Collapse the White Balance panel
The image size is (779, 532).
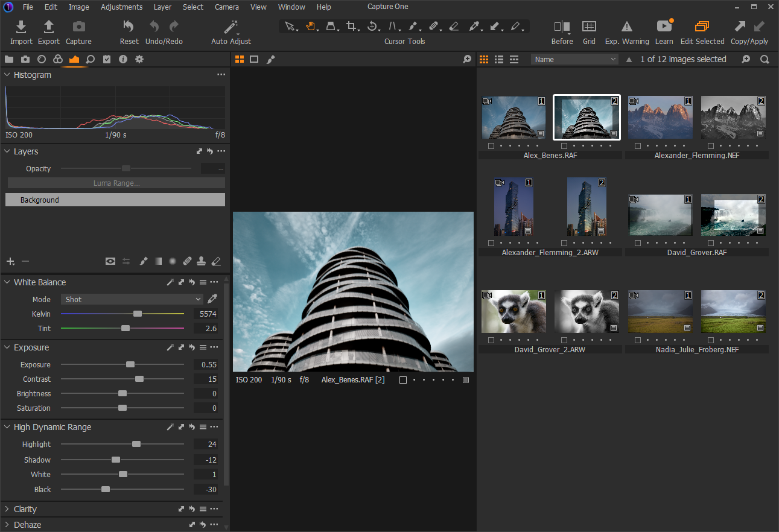pyautogui.click(x=7, y=282)
